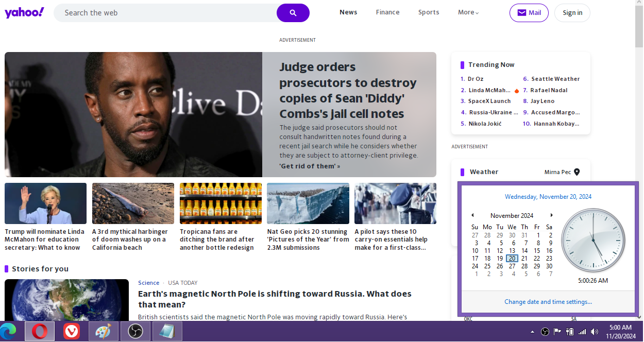This screenshot has height=342, width=644.
Task: Click the OBS icon in the system tray
Action: tap(545, 332)
